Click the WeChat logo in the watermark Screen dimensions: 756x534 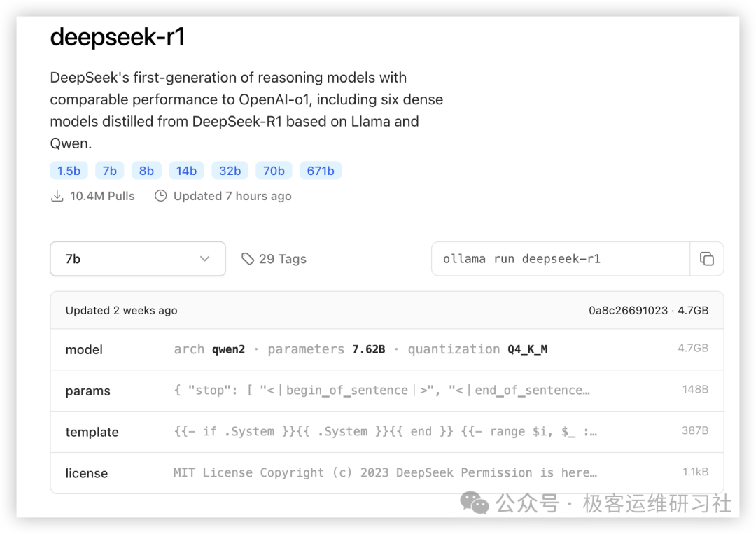475,503
